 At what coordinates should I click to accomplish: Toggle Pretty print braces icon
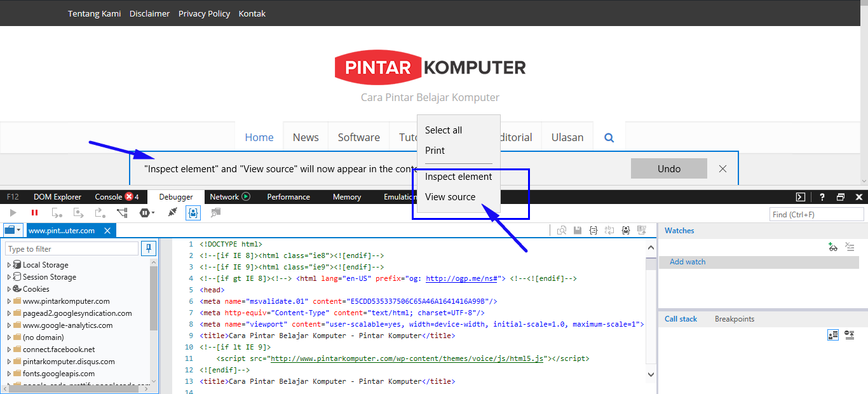click(x=593, y=231)
